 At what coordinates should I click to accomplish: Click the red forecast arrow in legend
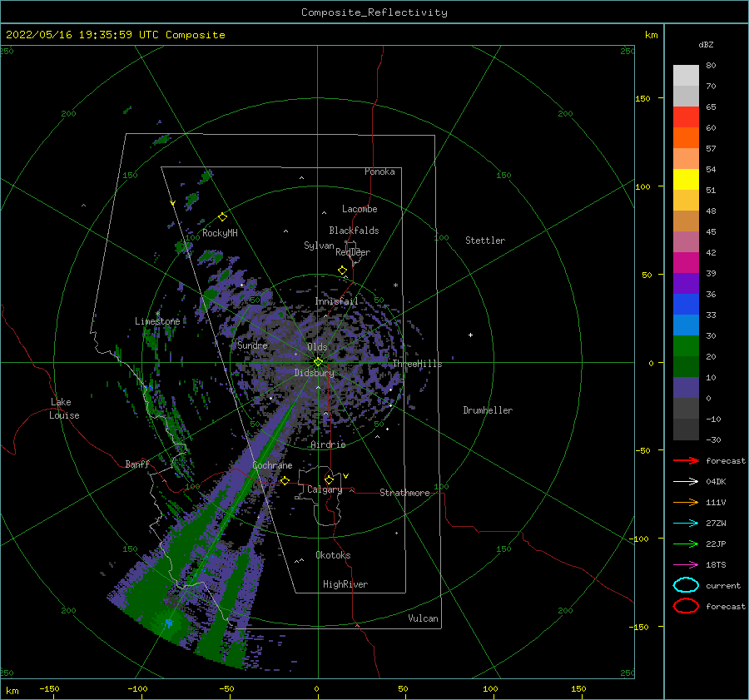tap(686, 460)
